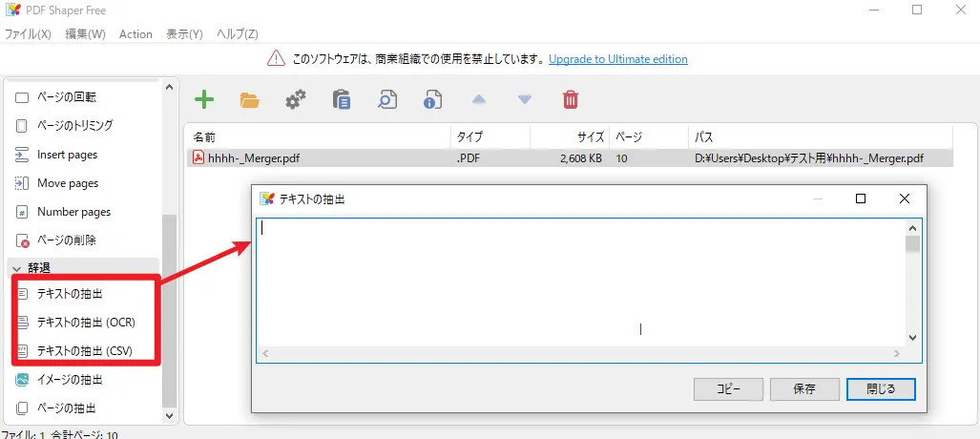
Task: Click the Number pages hash icon
Action: [x=22, y=212]
